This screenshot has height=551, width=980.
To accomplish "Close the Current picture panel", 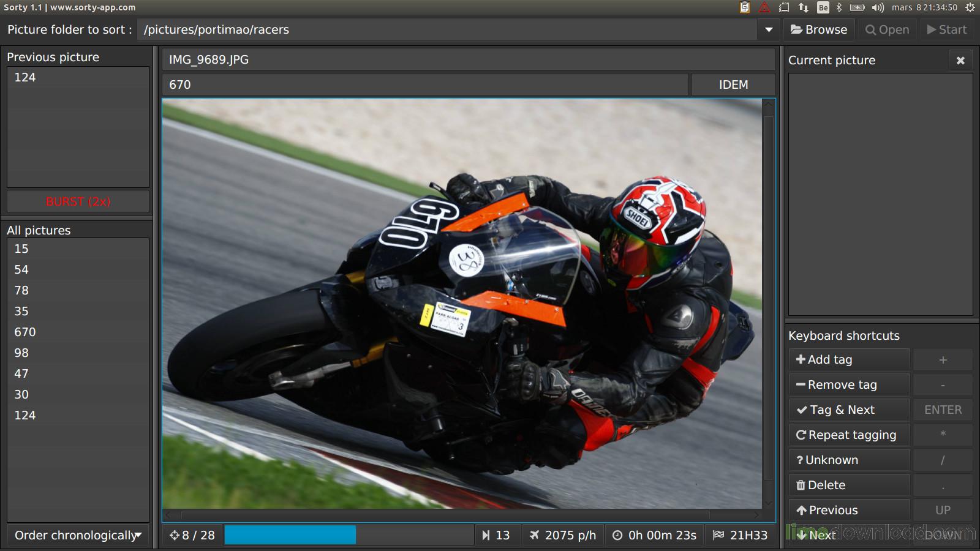I will (x=960, y=60).
